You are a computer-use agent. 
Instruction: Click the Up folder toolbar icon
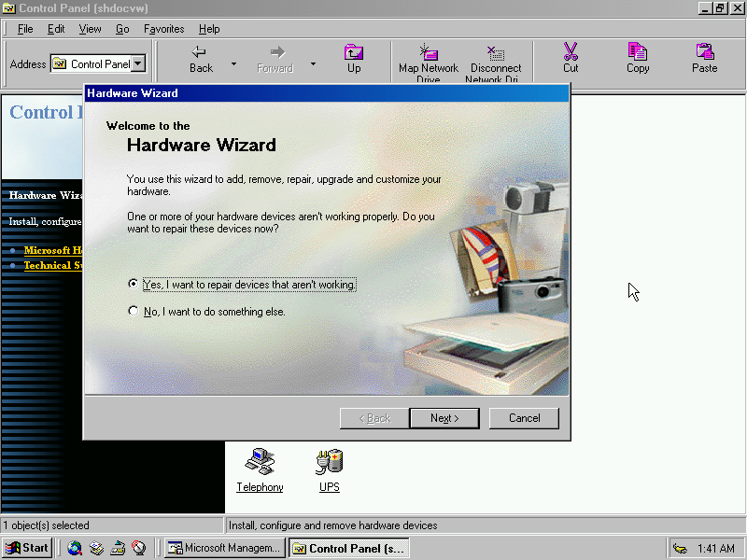(x=354, y=52)
